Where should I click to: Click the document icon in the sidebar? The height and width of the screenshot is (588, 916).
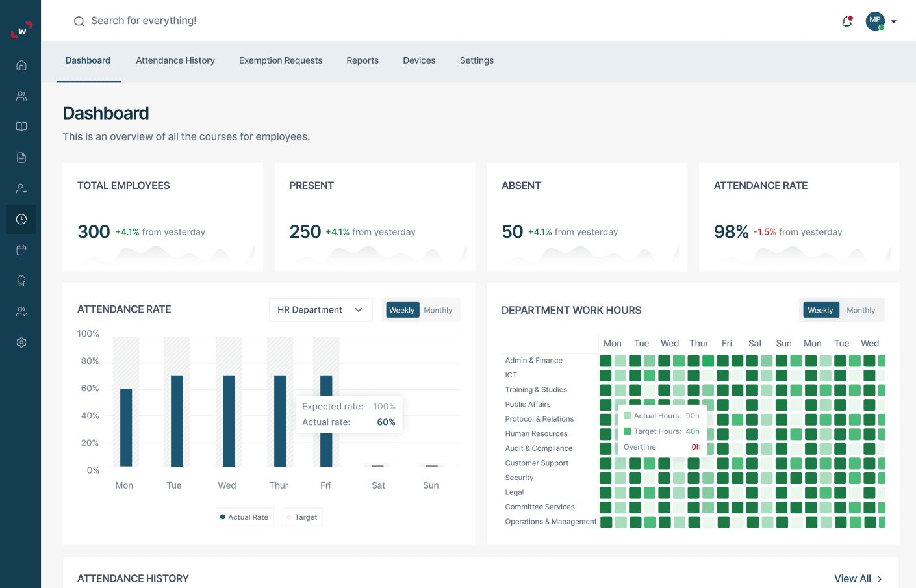21,157
